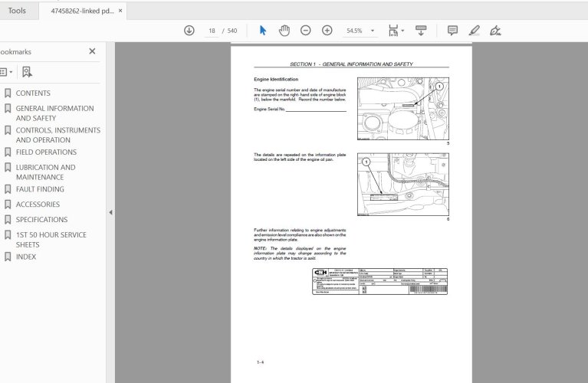The image size is (588, 383).
Task: Switch to the Tools tab
Action: point(17,11)
